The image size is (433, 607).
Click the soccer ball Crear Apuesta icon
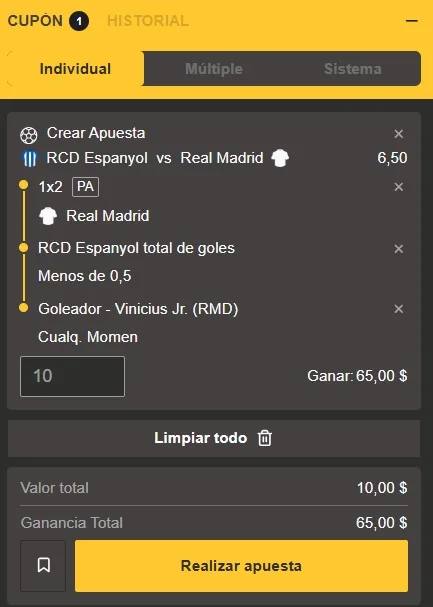(x=29, y=135)
